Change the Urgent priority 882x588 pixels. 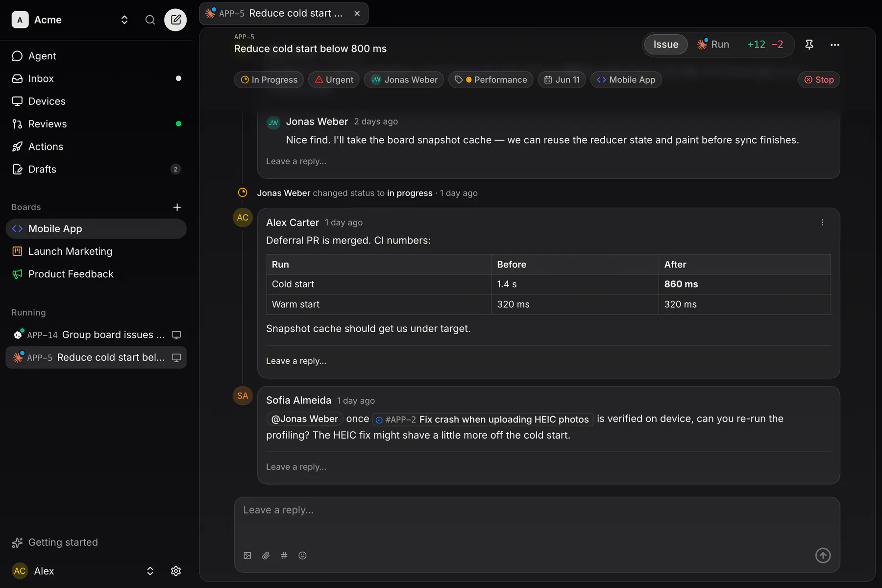pyautogui.click(x=334, y=79)
